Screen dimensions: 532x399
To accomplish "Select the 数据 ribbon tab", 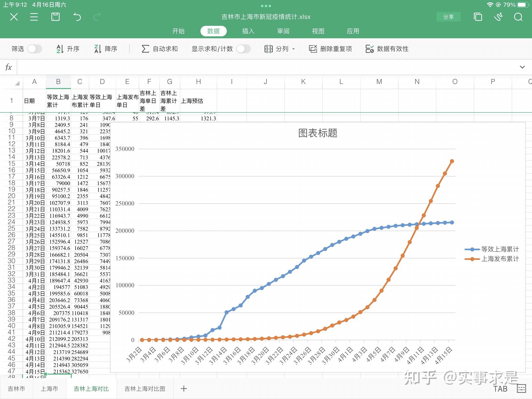I will click(x=213, y=31).
